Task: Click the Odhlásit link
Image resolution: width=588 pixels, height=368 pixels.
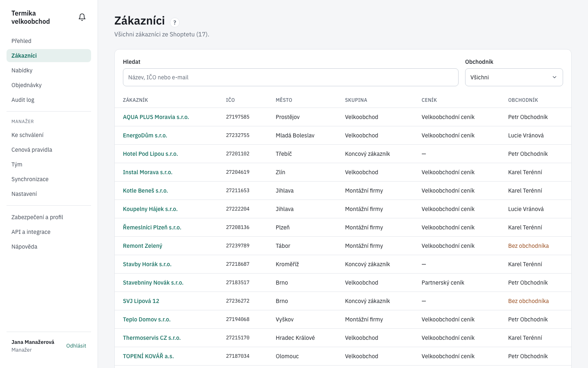Action: click(x=76, y=346)
